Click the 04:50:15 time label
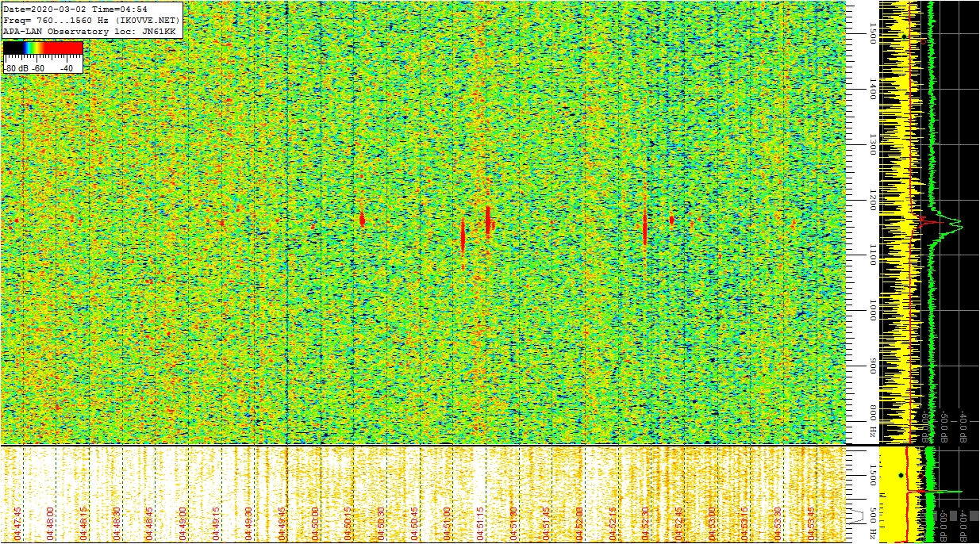Screen dimensions: 980x544 349,523
